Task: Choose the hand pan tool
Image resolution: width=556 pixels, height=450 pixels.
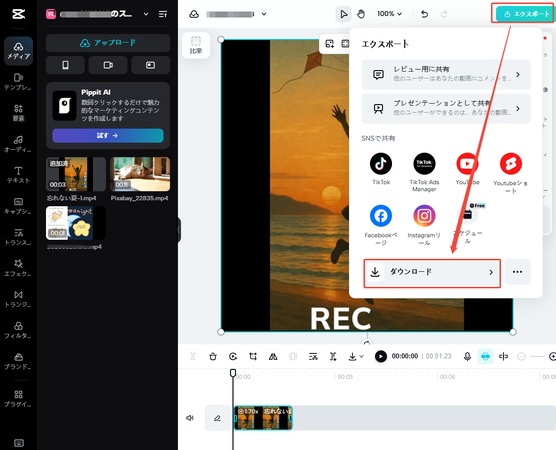Action: coord(361,14)
